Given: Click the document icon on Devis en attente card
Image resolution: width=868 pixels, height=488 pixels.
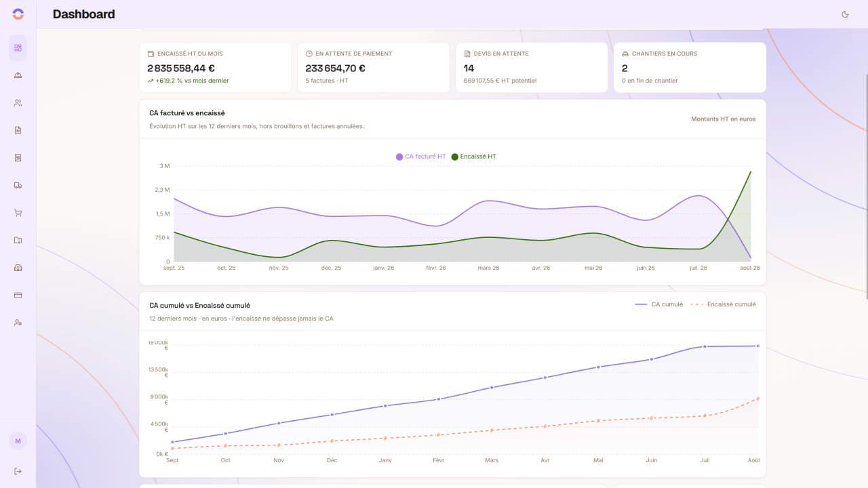Looking at the screenshot, I should coord(467,54).
